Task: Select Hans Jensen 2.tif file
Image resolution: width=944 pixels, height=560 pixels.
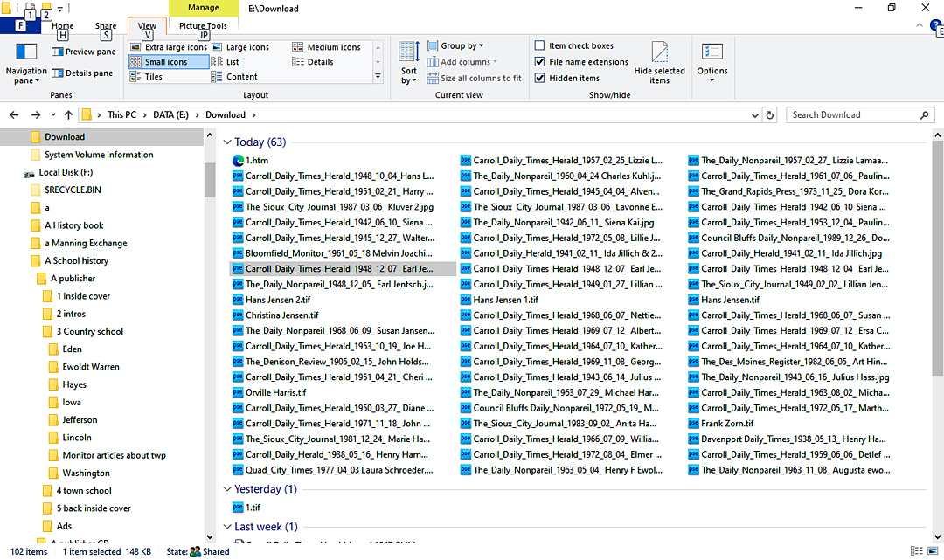Action: pos(272,300)
